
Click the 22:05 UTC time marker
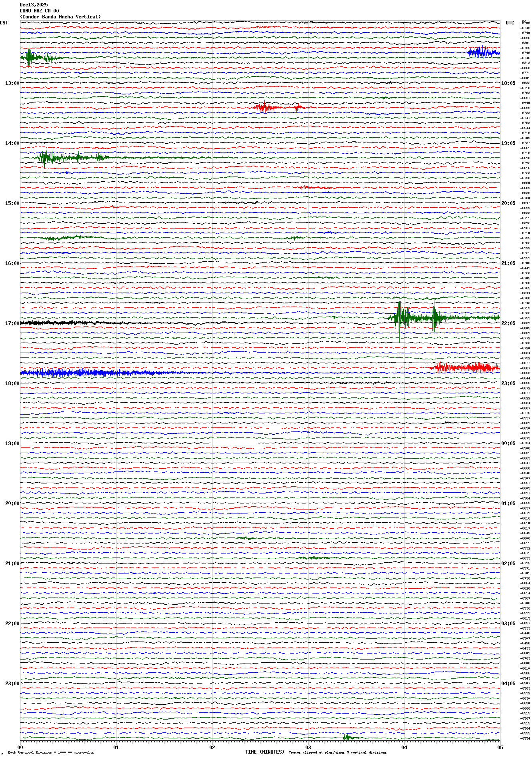coord(508,323)
